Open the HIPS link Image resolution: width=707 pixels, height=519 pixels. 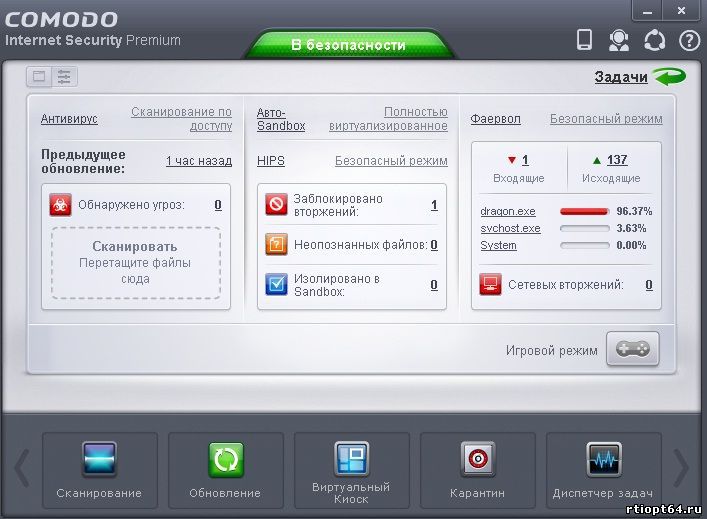[x=271, y=161]
